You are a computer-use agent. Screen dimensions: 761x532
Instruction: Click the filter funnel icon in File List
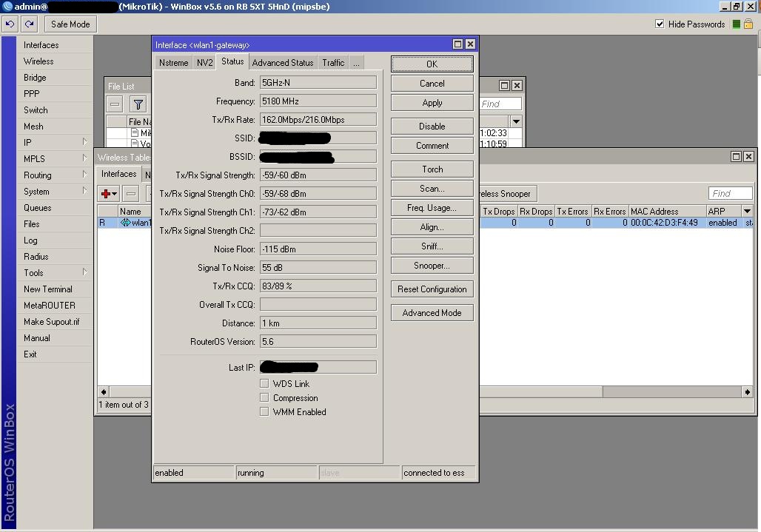pyautogui.click(x=138, y=104)
